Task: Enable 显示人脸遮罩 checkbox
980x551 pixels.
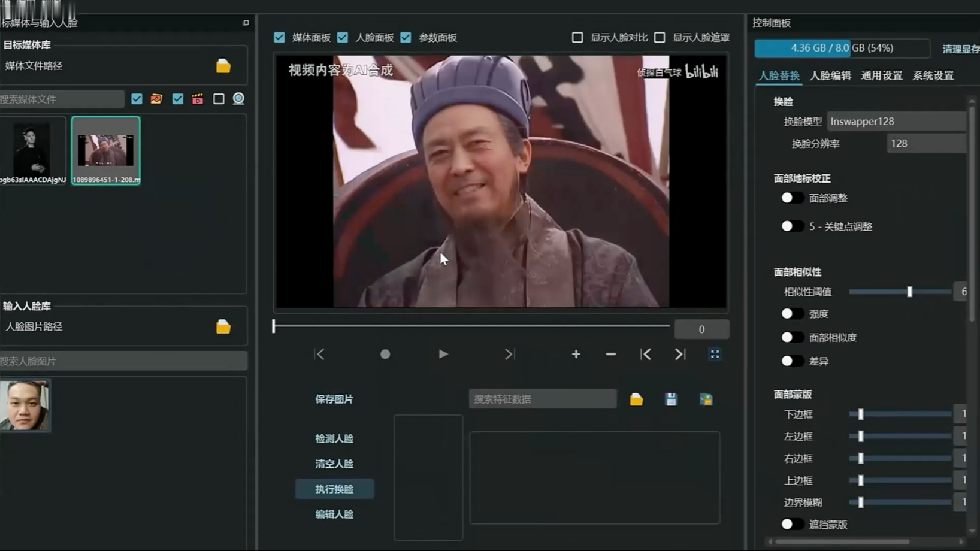Action: pos(660,37)
